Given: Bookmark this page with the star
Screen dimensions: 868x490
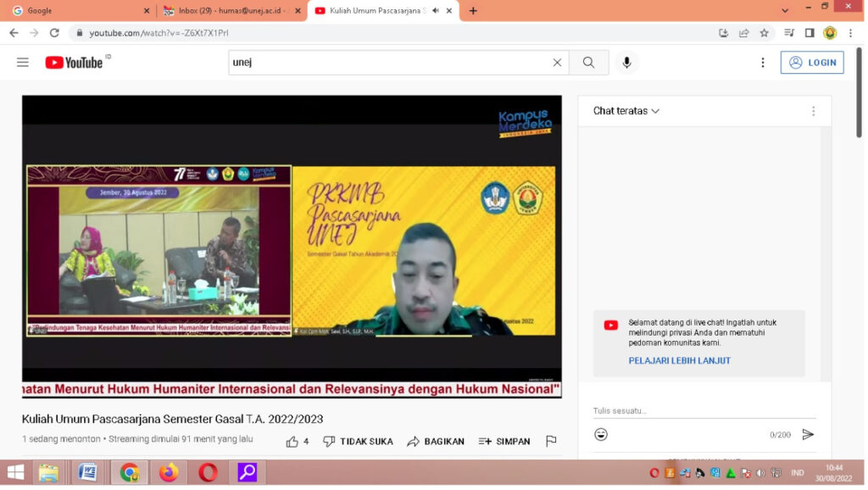Looking at the screenshot, I should [765, 33].
